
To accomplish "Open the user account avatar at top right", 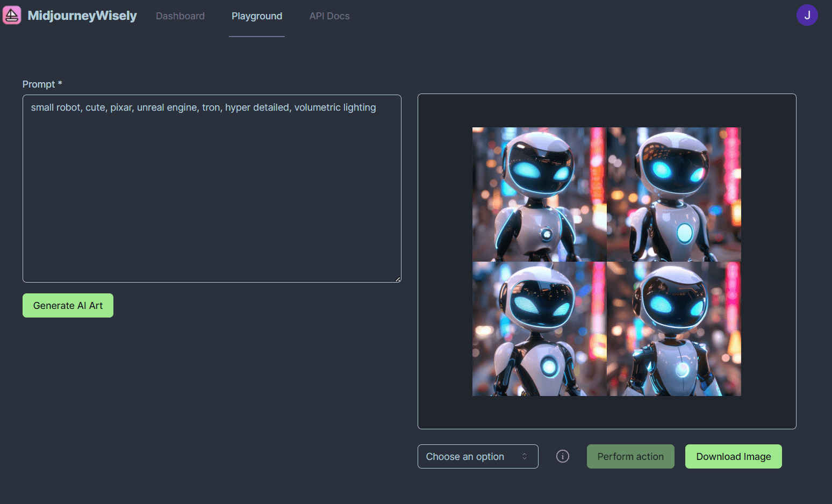I will (x=807, y=15).
